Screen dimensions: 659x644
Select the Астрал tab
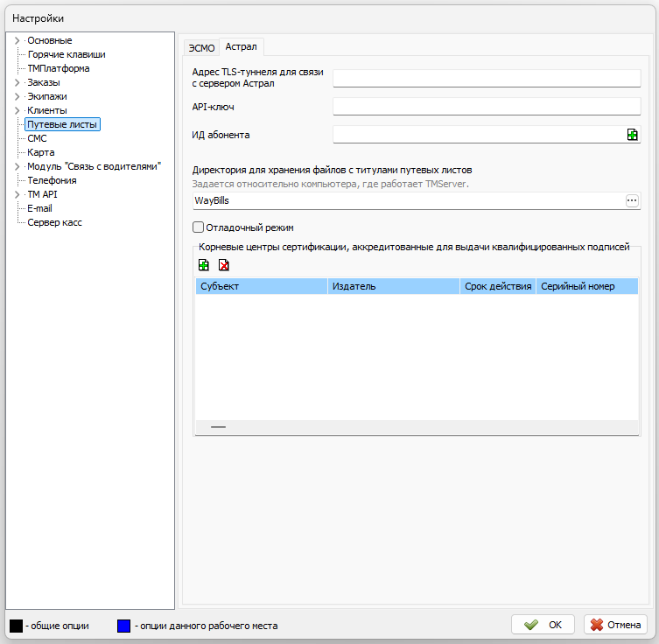coord(241,46)
